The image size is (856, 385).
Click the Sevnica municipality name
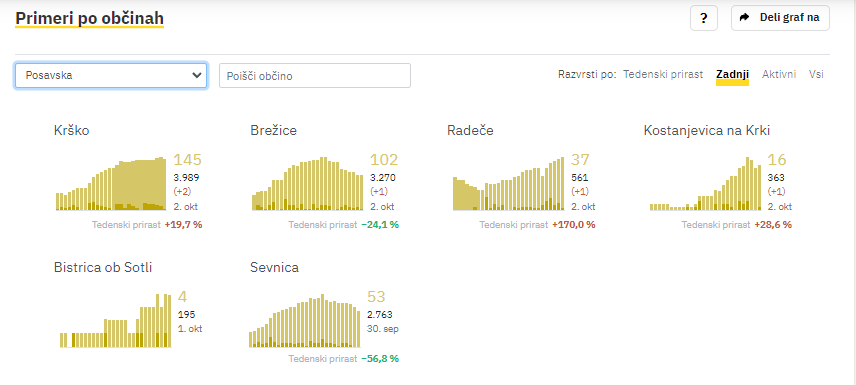pos(275,268)
